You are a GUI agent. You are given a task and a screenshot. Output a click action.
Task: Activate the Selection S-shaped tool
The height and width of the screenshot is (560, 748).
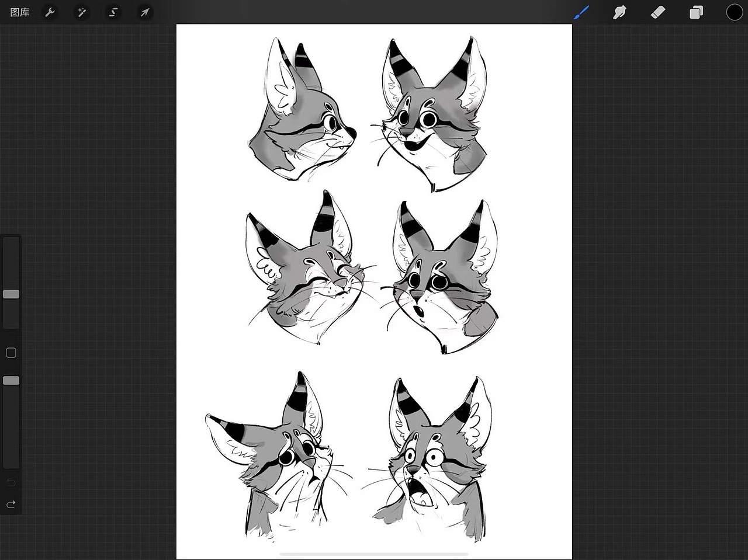point(113,12)
